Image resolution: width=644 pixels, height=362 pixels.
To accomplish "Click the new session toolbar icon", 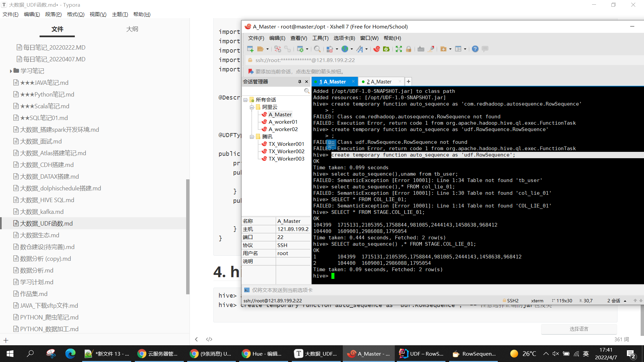I will (250, 49).
